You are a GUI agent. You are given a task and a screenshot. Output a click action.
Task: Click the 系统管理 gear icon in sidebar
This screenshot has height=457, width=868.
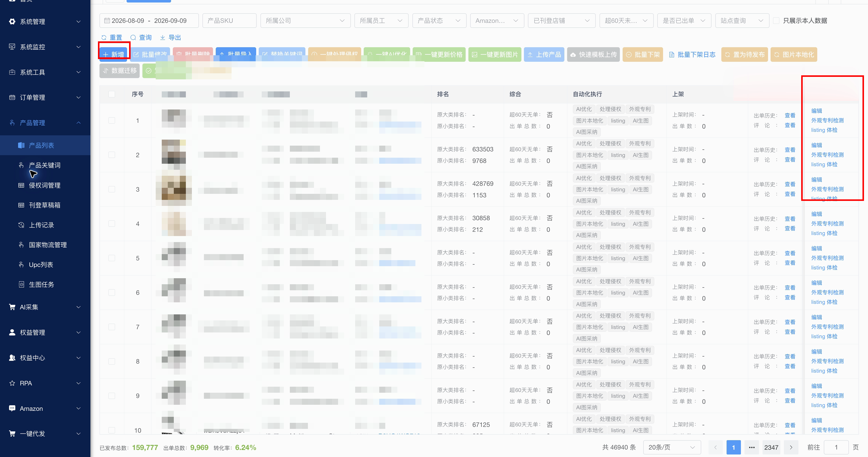point(12,22)
